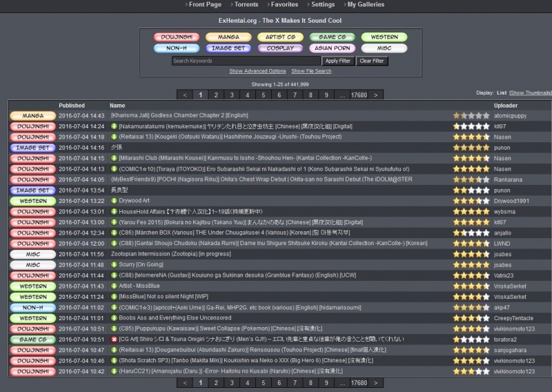This screenshot has width=552, height=392.
Task: Open the ellipsis page jump in top pagination
Action: point(342,95)
